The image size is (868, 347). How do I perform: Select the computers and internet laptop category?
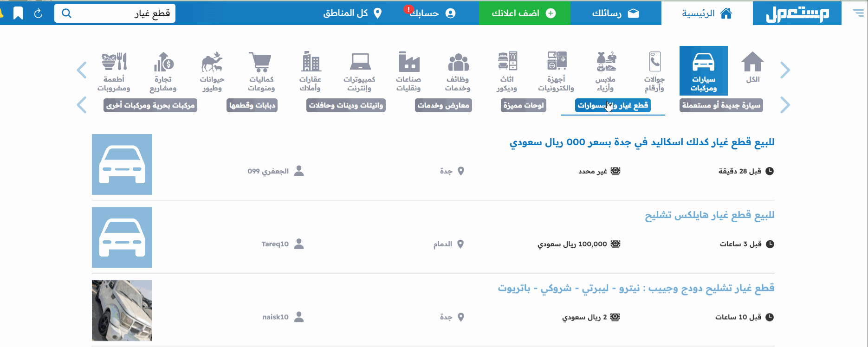[x=359, y=71]
